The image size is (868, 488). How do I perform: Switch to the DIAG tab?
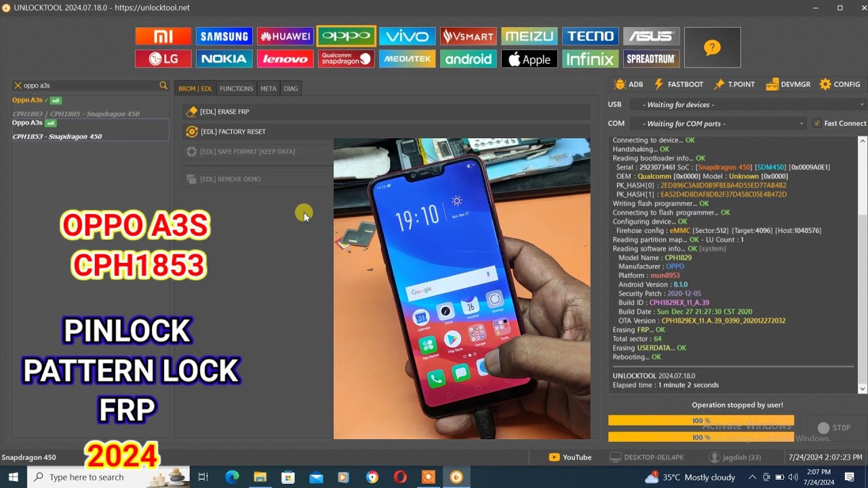pyautogui.click(x=291, y=88)
